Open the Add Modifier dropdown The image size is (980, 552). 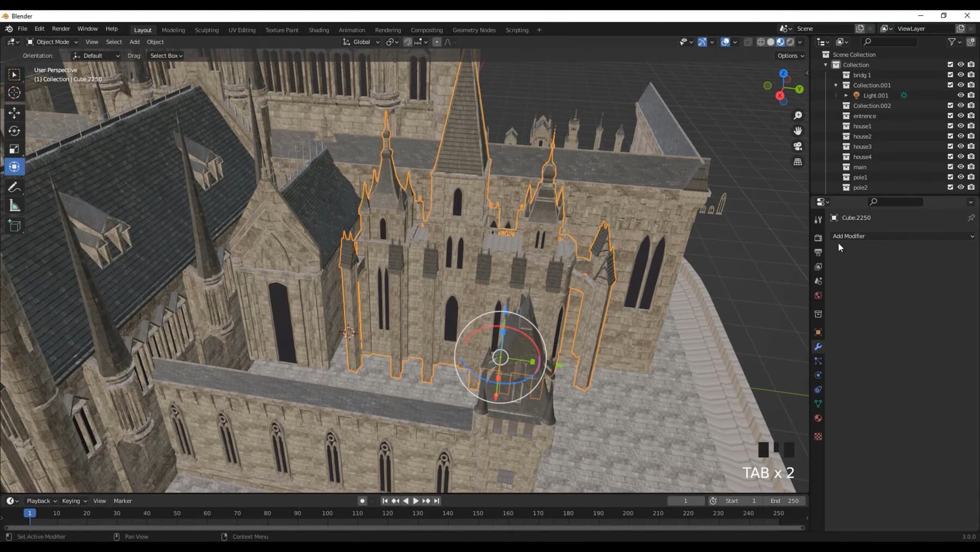pyautogui.click(x=903, y=236)
